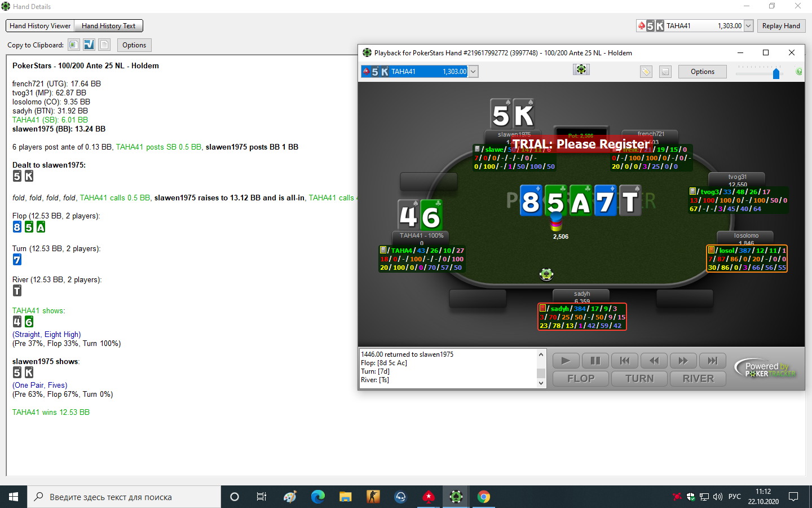This screenshot has height=508, width=812.
Task: Switch РУС input language indicator
Action: (735, 497)
